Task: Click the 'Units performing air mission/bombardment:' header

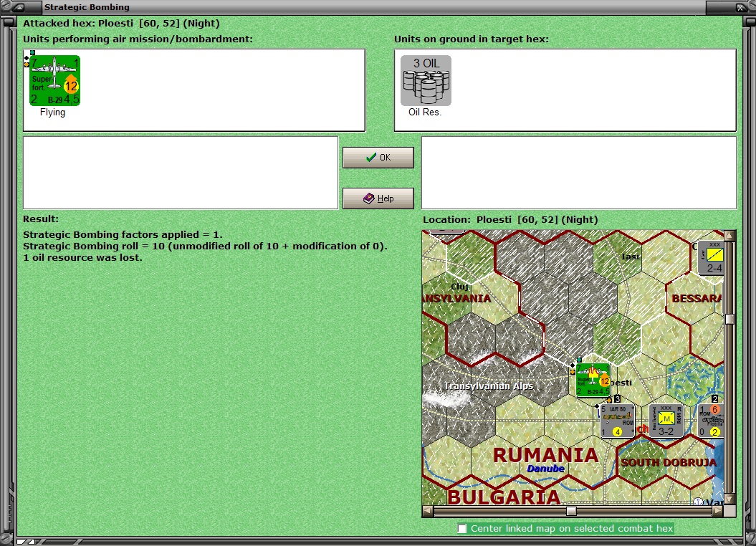Action: click(138, 39)
